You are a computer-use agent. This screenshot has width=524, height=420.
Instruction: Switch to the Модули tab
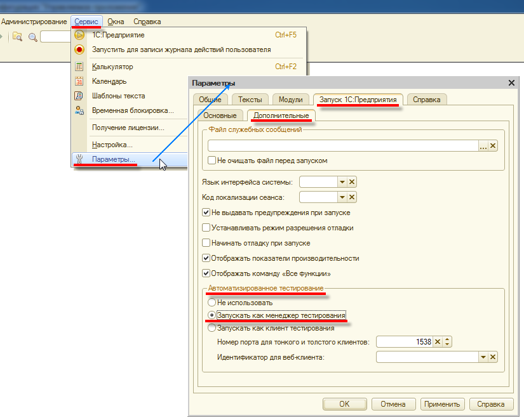point(290,100)
